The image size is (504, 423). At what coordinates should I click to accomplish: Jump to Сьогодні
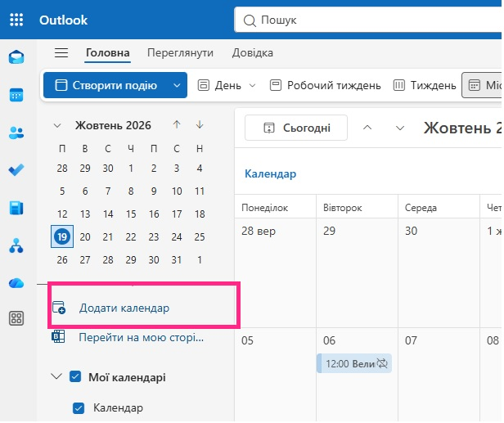(296, 128)
